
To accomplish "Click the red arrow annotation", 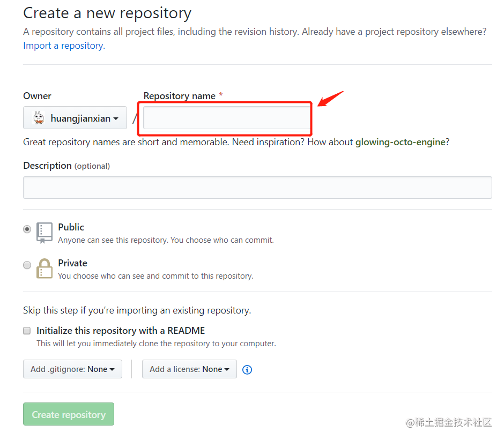I will click(x=330, y=99).
